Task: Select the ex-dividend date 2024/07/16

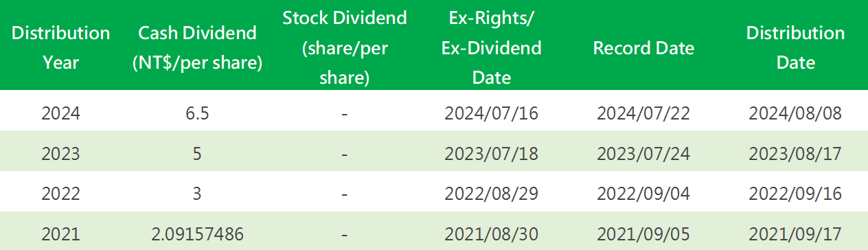Action: (x=492, y=113)
